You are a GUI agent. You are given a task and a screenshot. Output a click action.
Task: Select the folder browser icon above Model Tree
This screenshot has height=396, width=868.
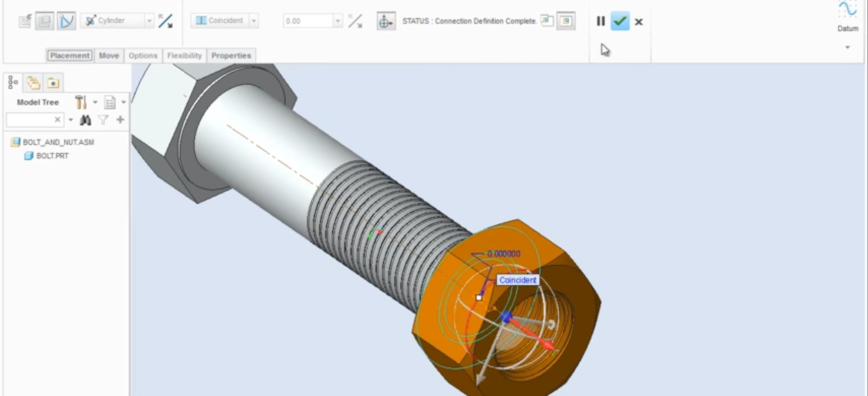click(53, 82)
